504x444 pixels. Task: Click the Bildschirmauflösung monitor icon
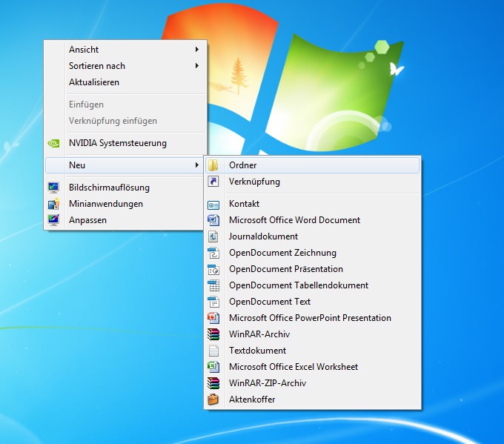(x=53, y=188)
